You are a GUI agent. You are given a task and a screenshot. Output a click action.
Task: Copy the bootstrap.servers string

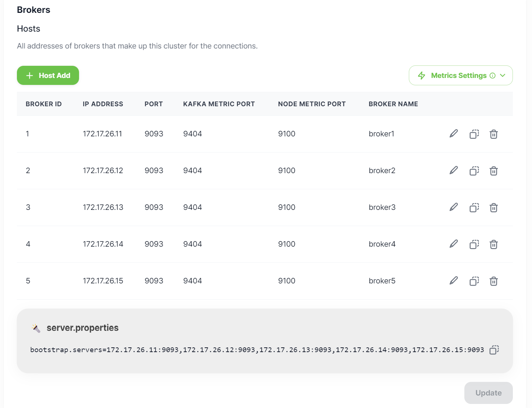coord(494,350)
